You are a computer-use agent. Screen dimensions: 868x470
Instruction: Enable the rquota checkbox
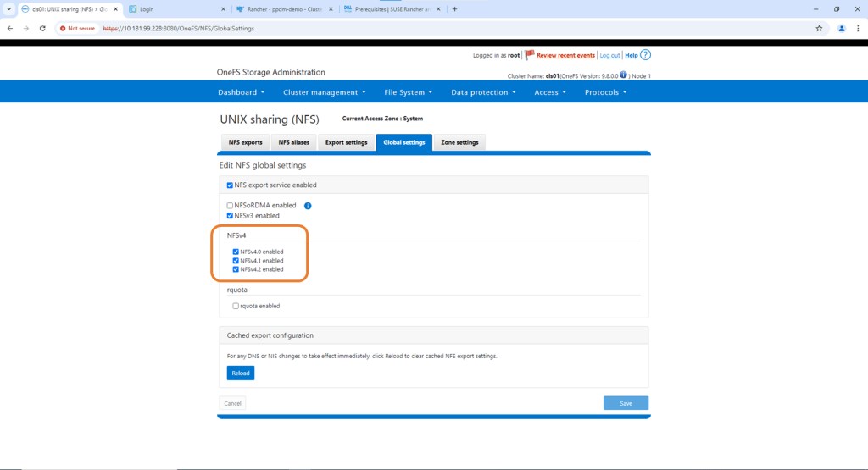click(x=236, y=306)
